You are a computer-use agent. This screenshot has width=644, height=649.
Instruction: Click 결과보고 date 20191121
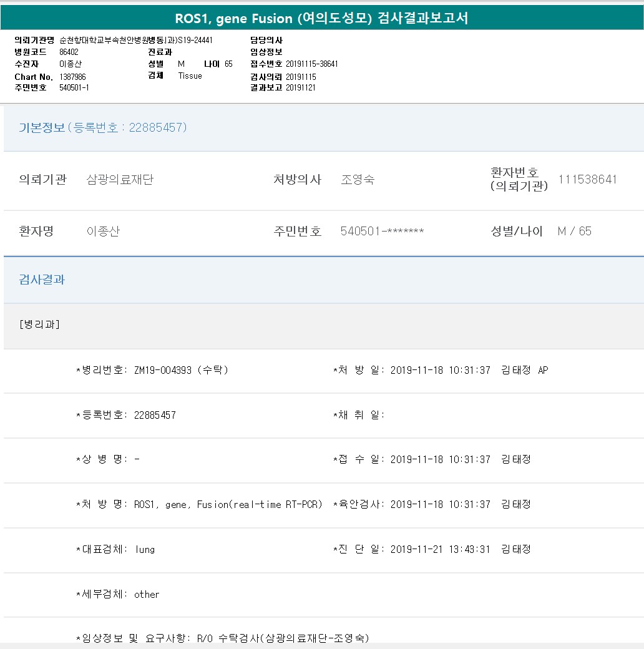tap(300, 88)
